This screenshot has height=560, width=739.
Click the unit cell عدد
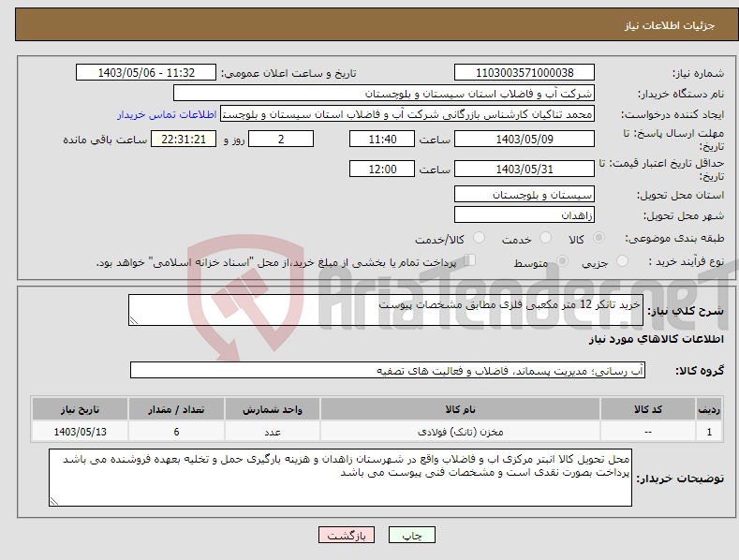point(273,432)
